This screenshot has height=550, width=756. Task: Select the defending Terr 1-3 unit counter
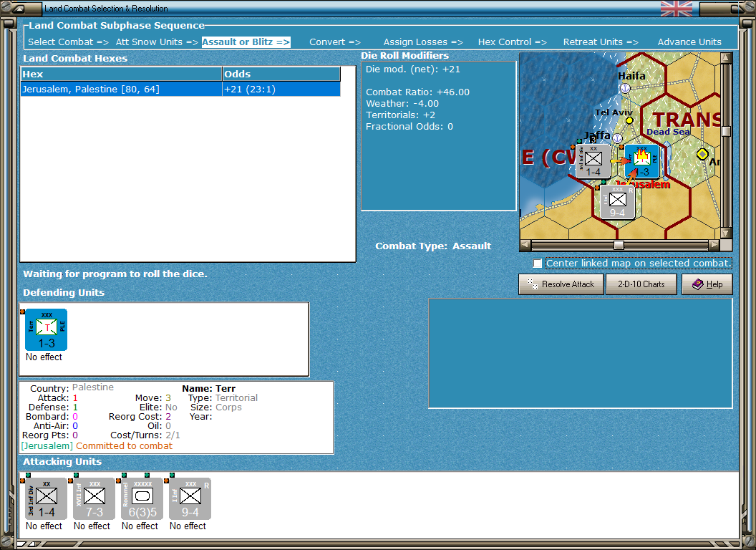click(x=47, y=330)
